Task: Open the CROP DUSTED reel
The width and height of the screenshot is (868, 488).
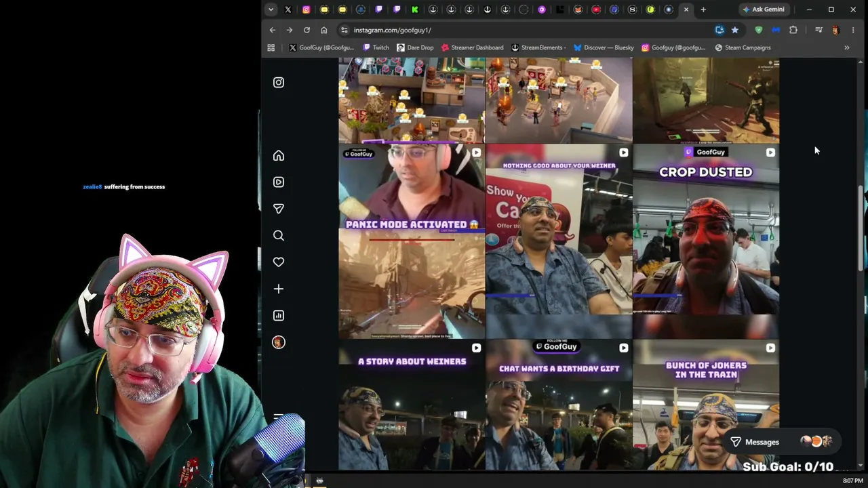Action: 706,241
